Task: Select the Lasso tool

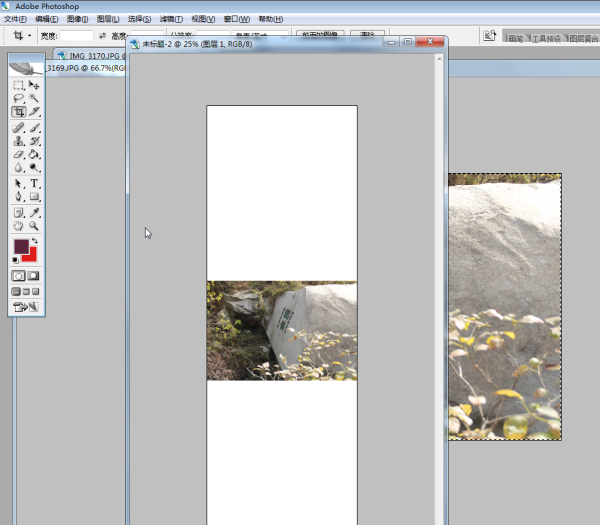Action: (18, 98)
